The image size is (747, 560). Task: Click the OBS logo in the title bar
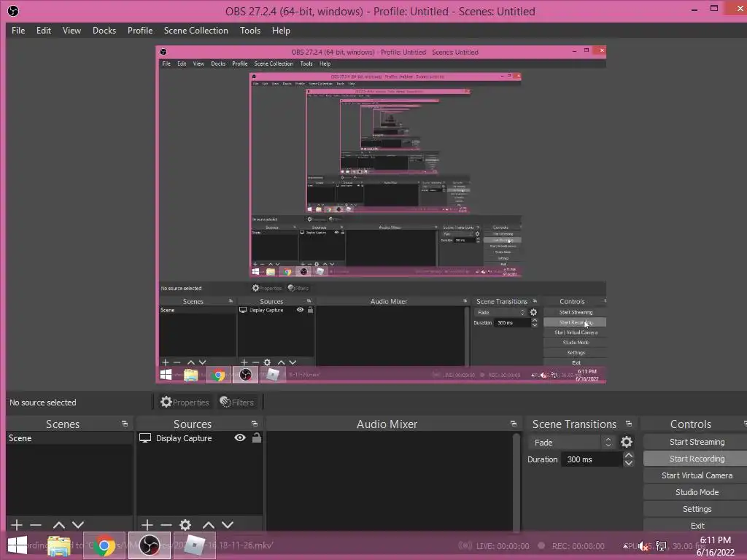[x=13, y=11]
